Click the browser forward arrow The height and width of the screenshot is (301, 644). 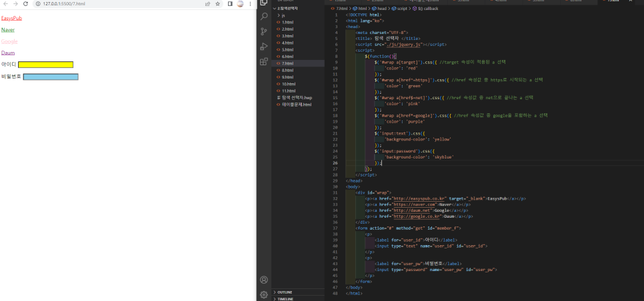(15, 4)
